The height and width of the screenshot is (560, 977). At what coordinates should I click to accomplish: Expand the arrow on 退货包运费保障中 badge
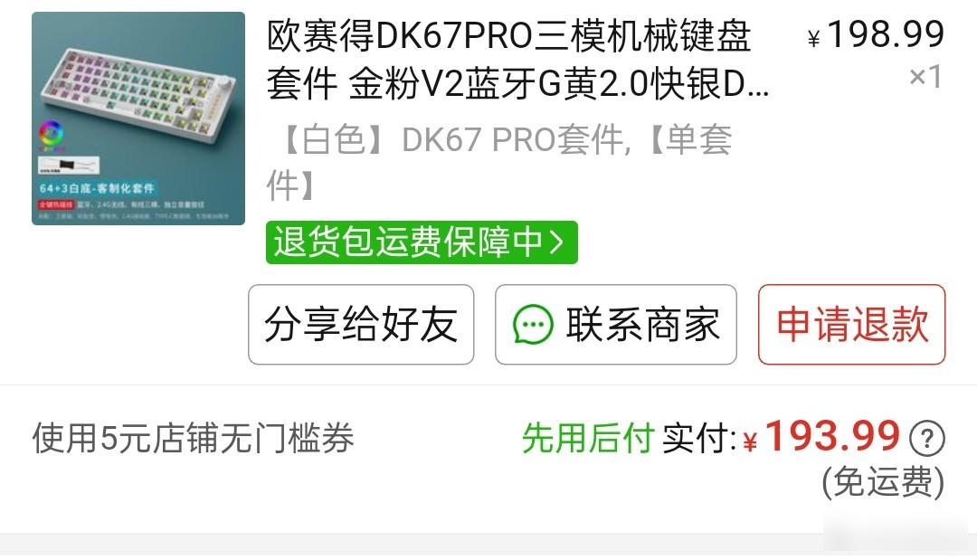coord(556,242)
